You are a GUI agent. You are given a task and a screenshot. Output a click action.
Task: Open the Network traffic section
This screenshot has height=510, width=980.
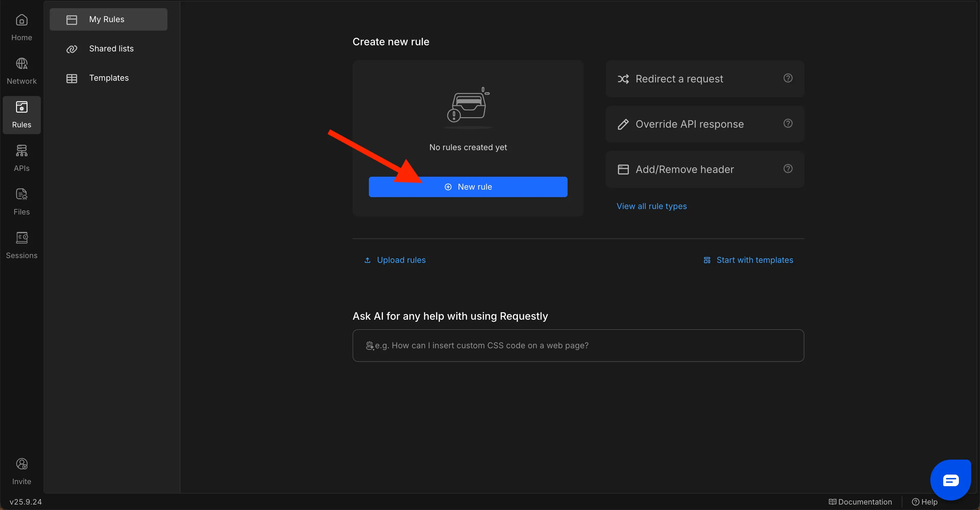[x=22, y=70]
